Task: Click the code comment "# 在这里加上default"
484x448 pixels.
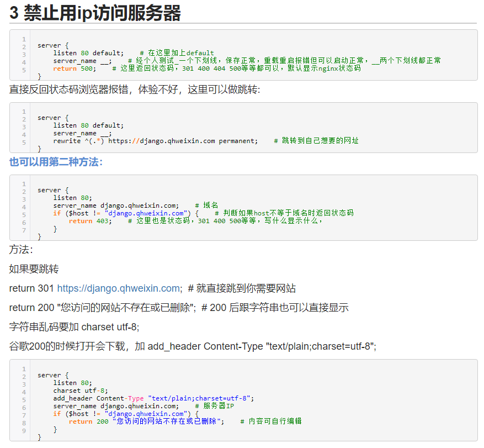Action: coord(177,53)
